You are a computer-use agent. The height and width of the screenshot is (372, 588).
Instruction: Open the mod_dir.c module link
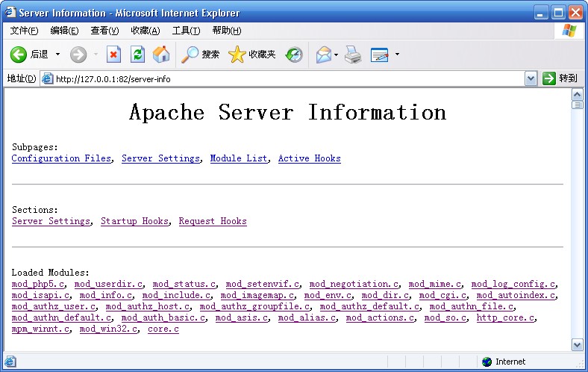click(x=385, y=295)
